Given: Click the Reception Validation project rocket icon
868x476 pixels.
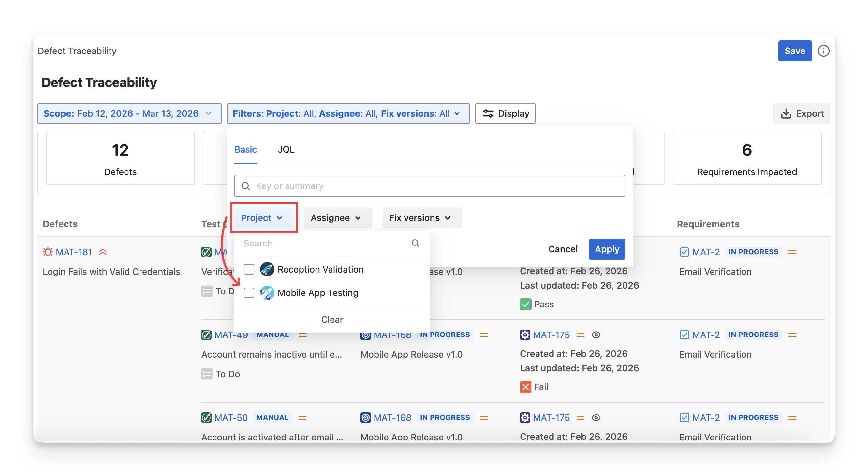Looking at the screenshot, I should click(267, 269).
